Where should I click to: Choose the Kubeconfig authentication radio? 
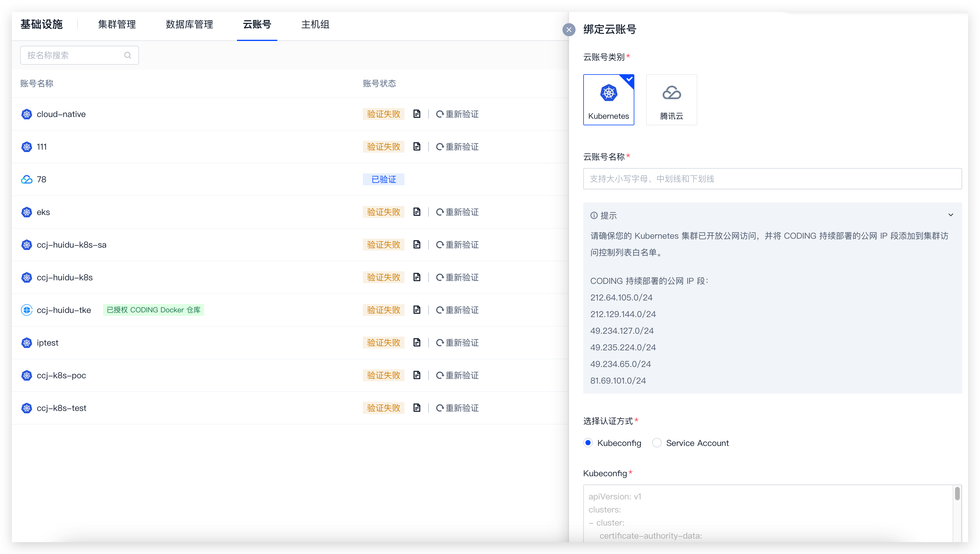tap(588, 443)
